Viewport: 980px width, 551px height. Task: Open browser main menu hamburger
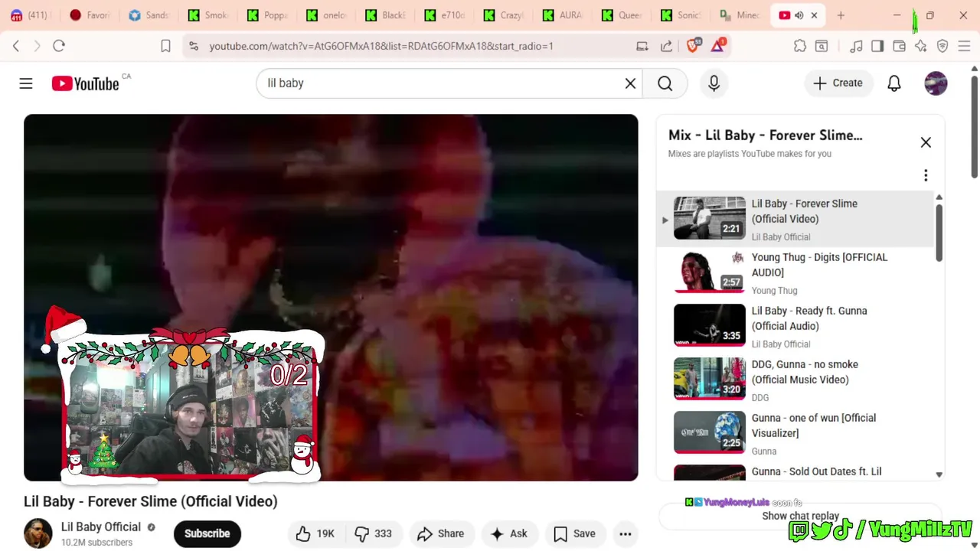pyautogui.click(x=965, y=46)
